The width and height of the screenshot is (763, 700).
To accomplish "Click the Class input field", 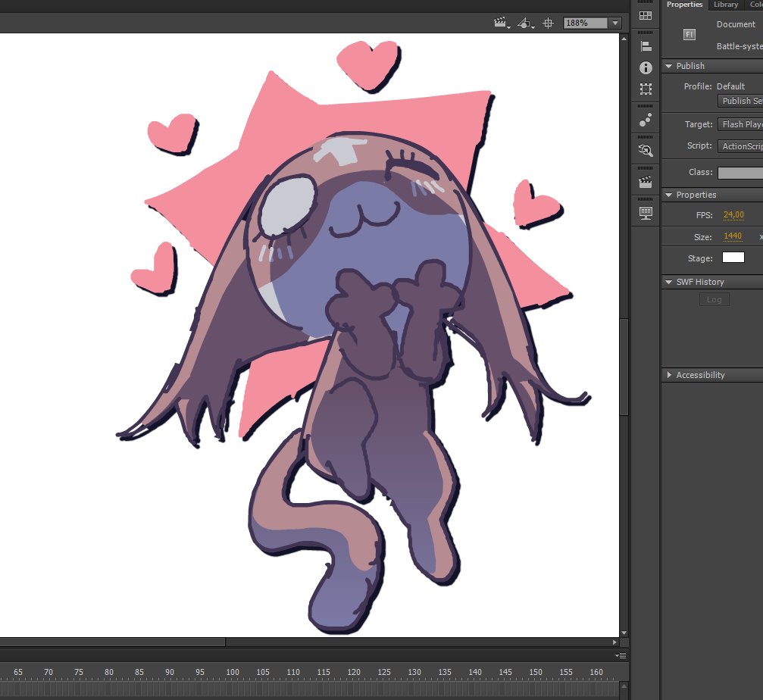I will coord(740,173).
